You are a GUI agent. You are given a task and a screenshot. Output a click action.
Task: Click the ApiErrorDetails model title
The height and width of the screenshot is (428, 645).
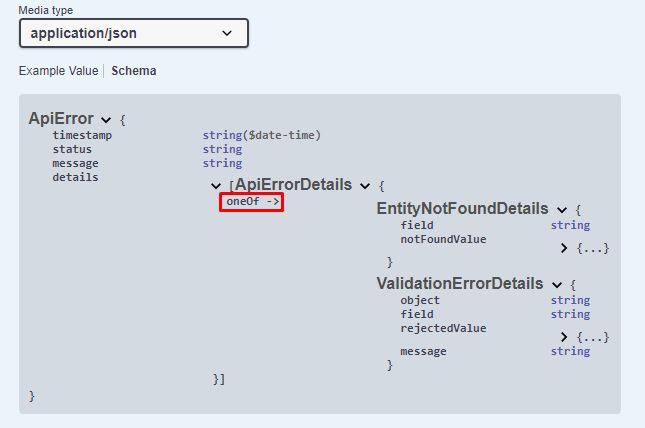pyautogui.click(x=293, y=185)
